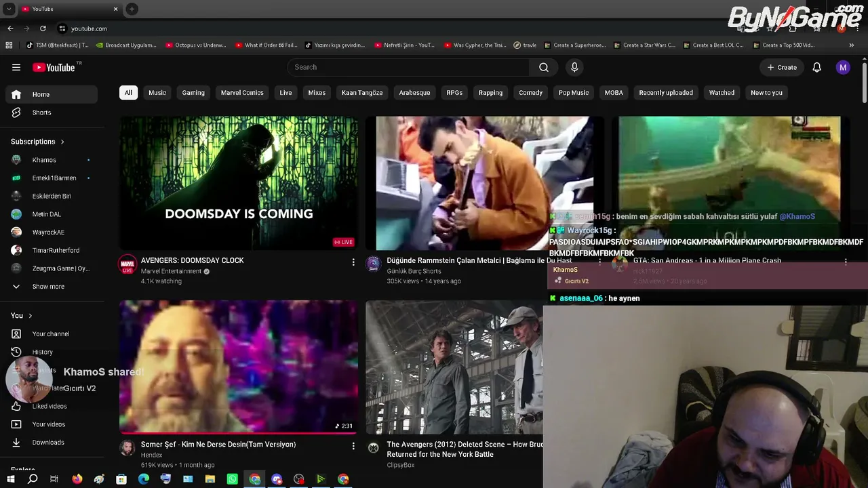868x488 pixels.
Task: Open Somer Şef - Kim Ne Derse Desin title
Action: point(218,445)
